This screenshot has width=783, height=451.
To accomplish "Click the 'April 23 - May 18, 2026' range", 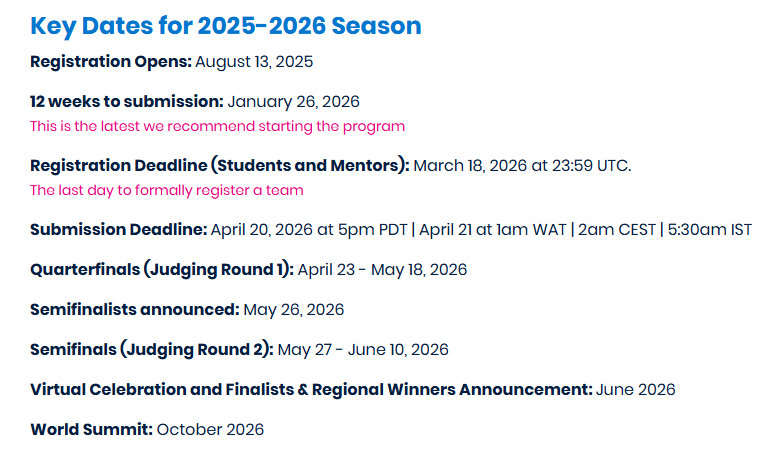I will pos(383,270).
